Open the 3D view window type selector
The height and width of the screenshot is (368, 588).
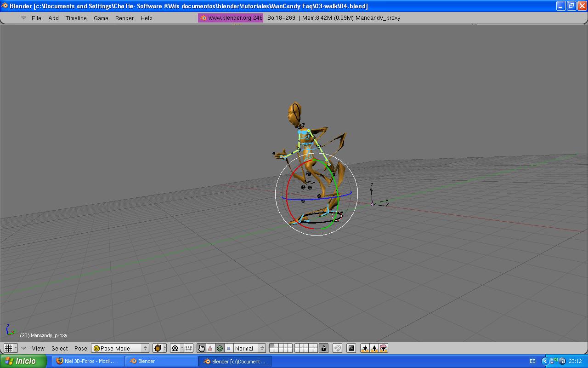[x=11, y=348]
